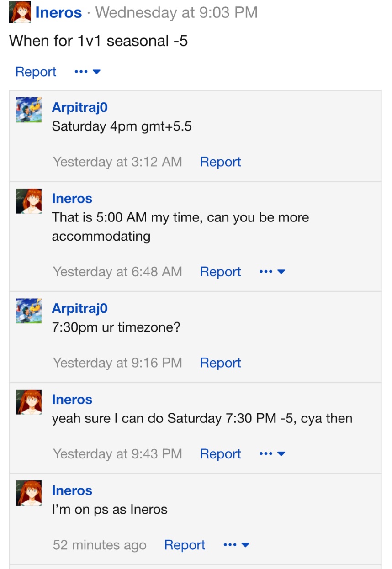The width and height of the screenshot is (392, 569).
Task: Report the 7:30pm ur timezone comment
Action: (220, 363)
